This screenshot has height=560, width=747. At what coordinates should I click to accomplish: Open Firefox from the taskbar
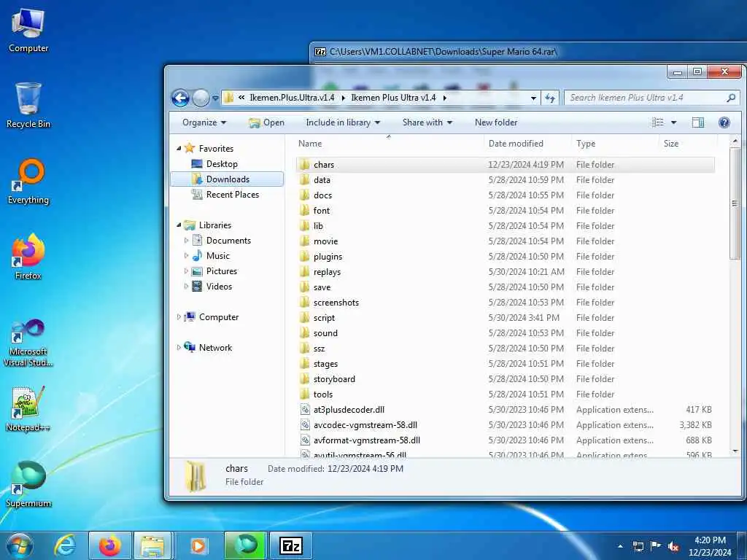[x=109, y=545]
